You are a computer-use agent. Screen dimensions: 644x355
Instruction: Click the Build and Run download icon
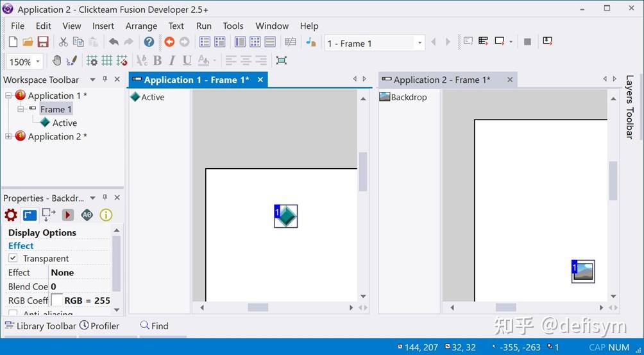548,40
